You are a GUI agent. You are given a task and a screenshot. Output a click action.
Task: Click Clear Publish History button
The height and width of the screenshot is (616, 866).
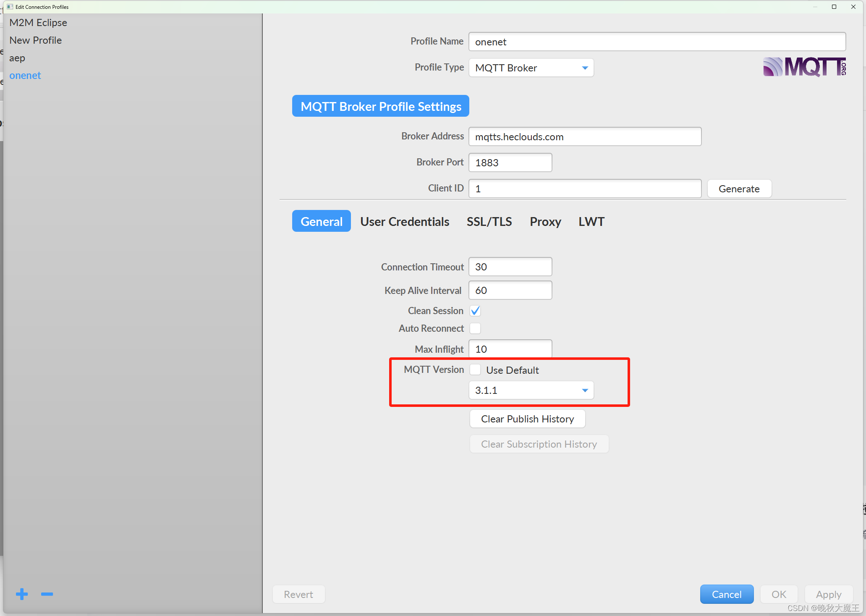(x=527, y=419)
